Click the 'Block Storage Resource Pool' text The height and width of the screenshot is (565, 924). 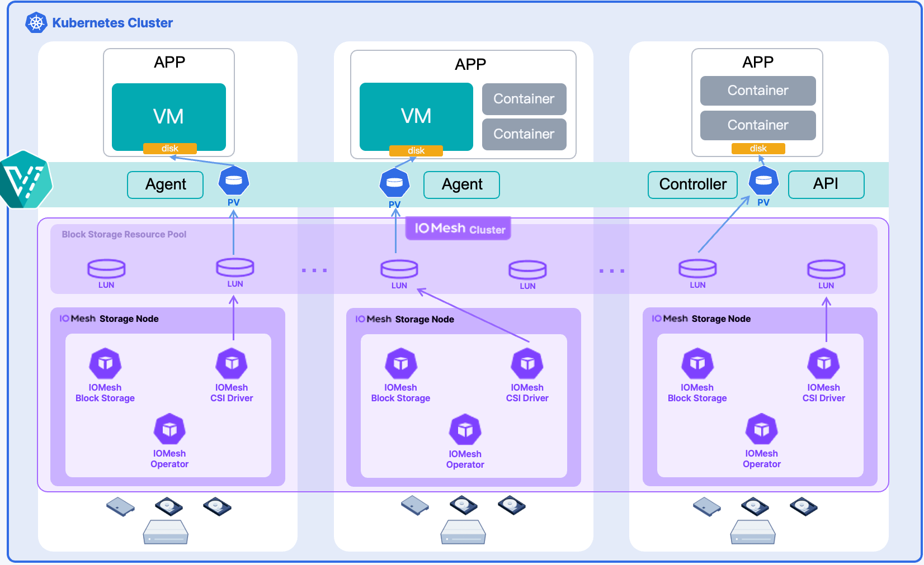(124, 235)
